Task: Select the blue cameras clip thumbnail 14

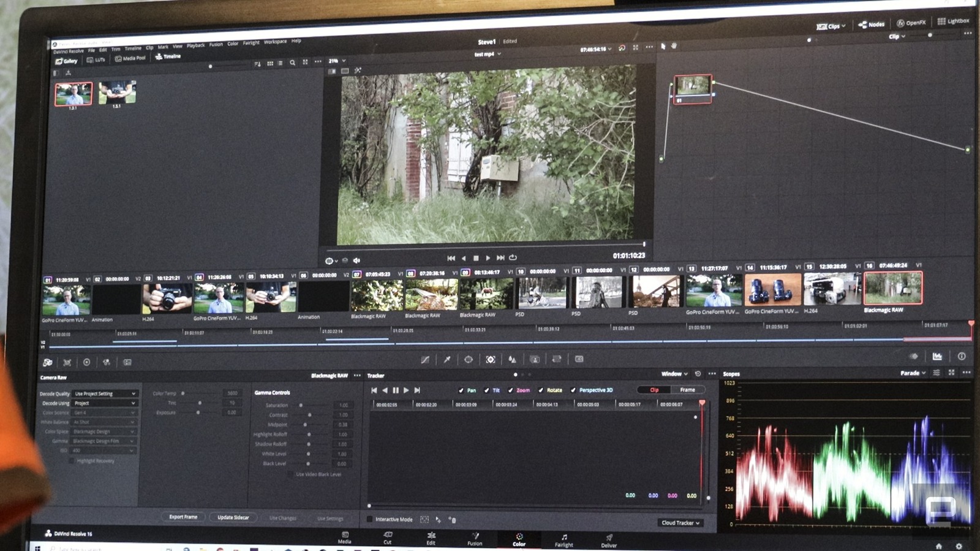Action: pos(772,289)
